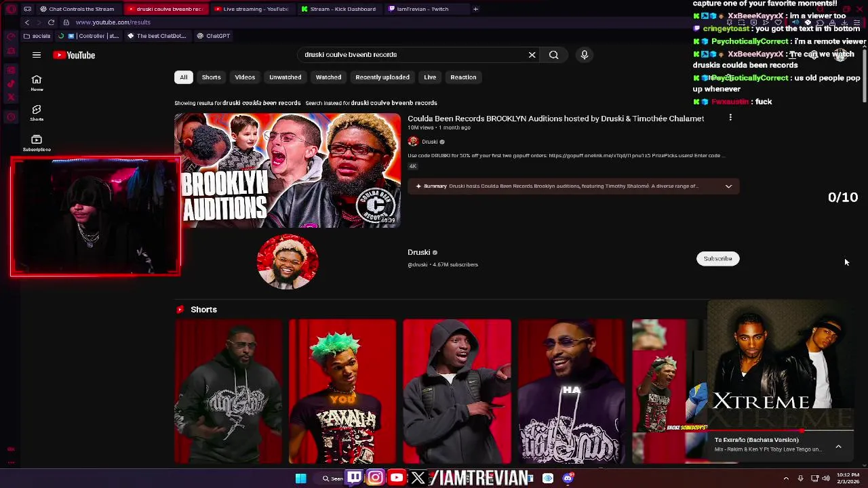The width and height of the screenshot is (868, 488).
Task: Open the YouTube hamburger guide menu
Action: [37, 55]
